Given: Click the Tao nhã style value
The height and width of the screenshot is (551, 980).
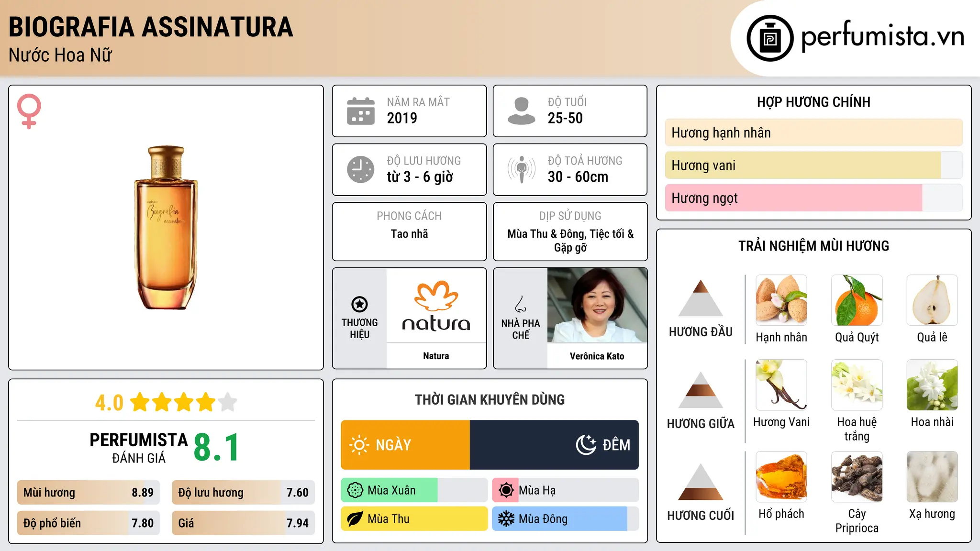Looking at the screenshot, I should [x=409, y=234].
